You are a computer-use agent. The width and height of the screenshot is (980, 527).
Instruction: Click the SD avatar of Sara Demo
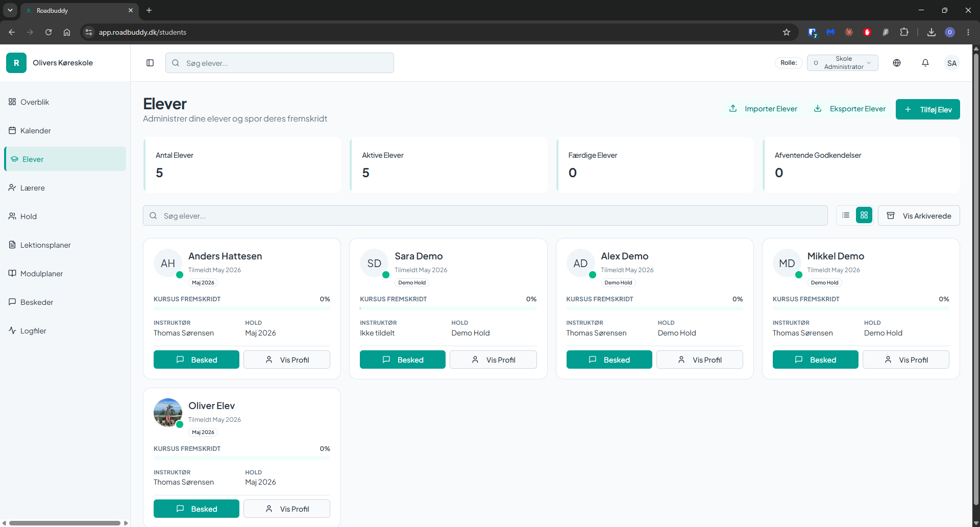coord(374,263)
